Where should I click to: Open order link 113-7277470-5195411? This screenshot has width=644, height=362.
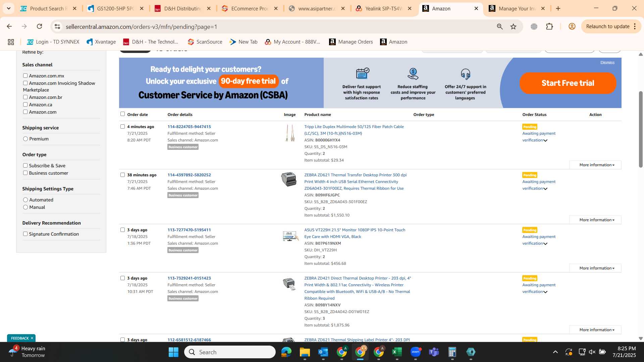click(x=189, y=230)
